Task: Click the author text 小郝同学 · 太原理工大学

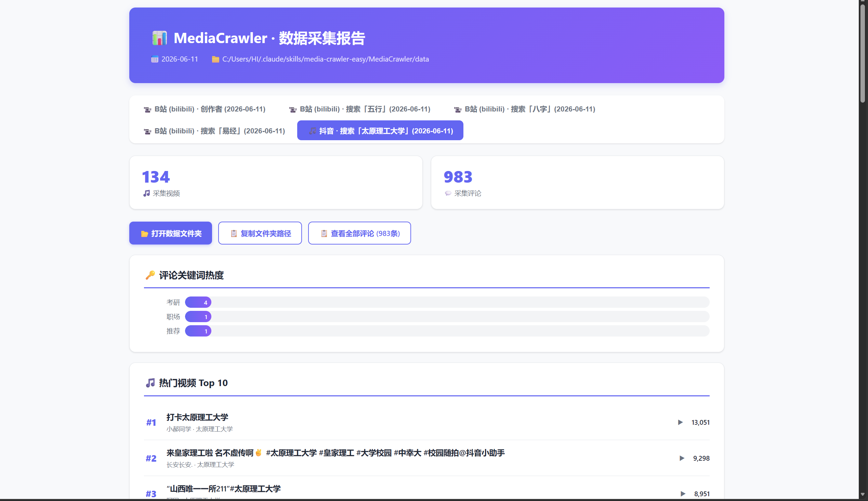Action: (199, 429)
